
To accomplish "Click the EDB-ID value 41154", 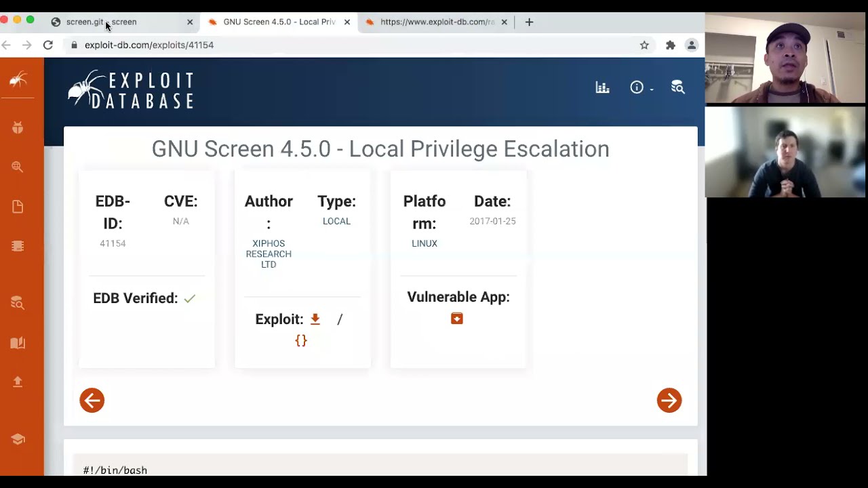I will pos(113,243).
